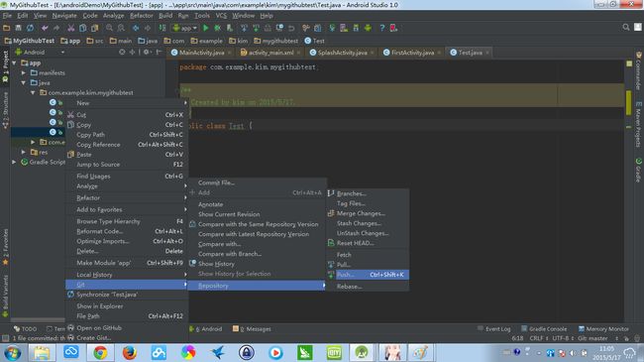Close the SplashActivity.java tab
This screenshot has width=644, height=362.
[373, 53]
